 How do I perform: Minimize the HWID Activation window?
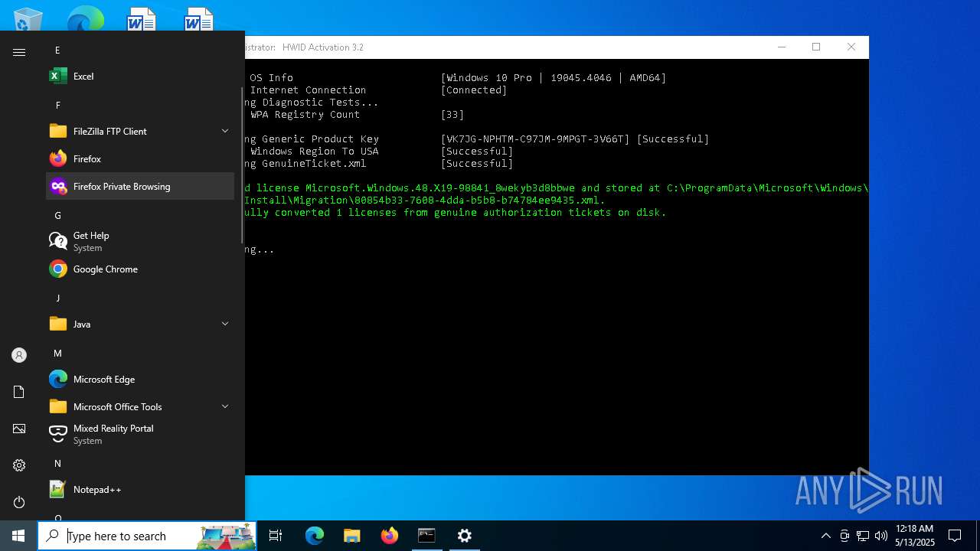pos(782,47)
